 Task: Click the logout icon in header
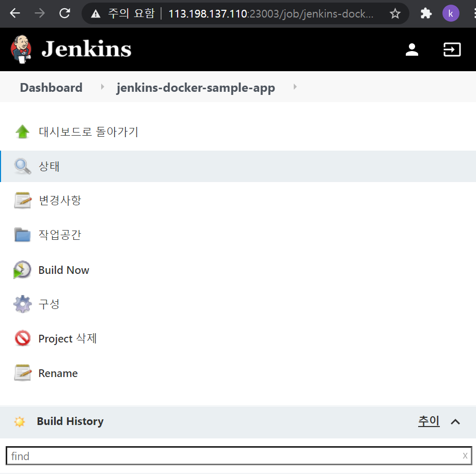click(452, 50)
